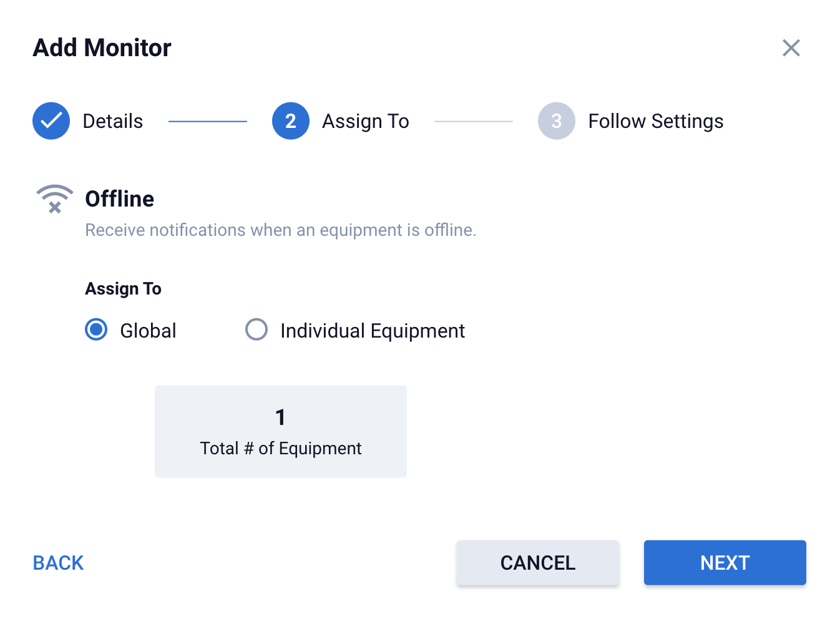
Task: Click the BACK link
Action: point(58,563)
